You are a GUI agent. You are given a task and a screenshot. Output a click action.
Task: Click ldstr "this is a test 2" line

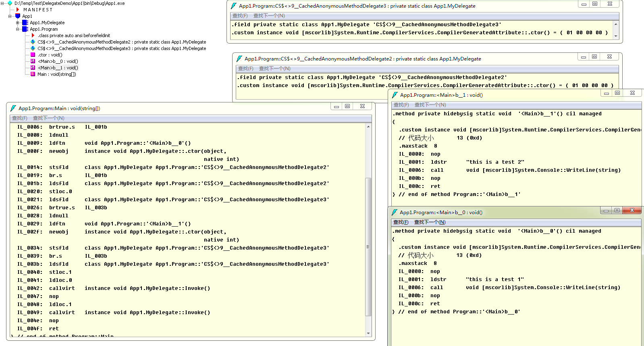(x=461, y=162)
